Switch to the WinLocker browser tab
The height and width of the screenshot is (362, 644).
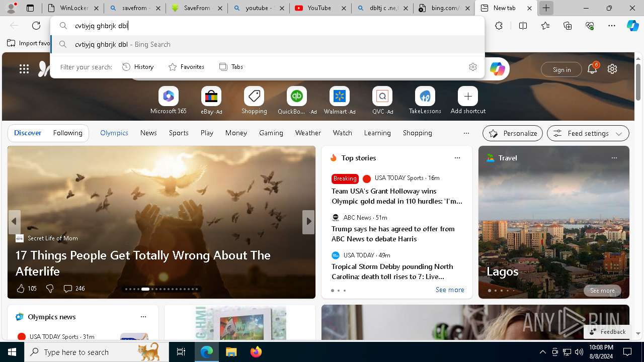pyautogui.click(x=73, y=8)
